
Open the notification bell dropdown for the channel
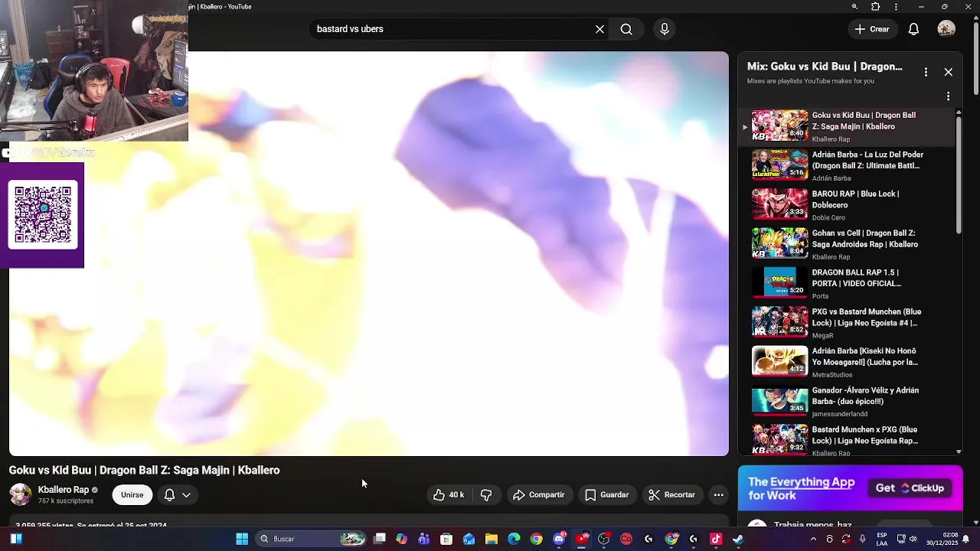coord(177,495)
